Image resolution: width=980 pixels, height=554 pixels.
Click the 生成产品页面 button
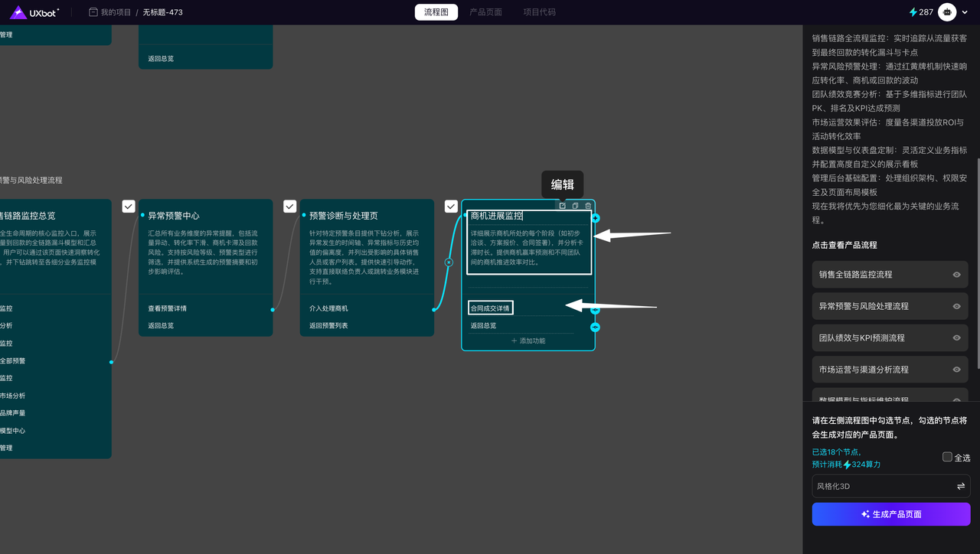[x=890, y=514]
